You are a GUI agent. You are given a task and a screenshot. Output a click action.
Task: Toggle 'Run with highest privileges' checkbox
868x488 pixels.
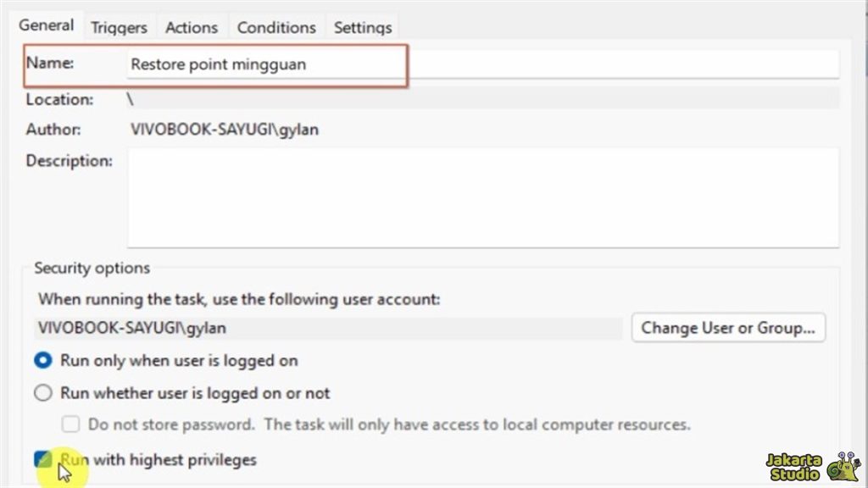click(42, 460)
